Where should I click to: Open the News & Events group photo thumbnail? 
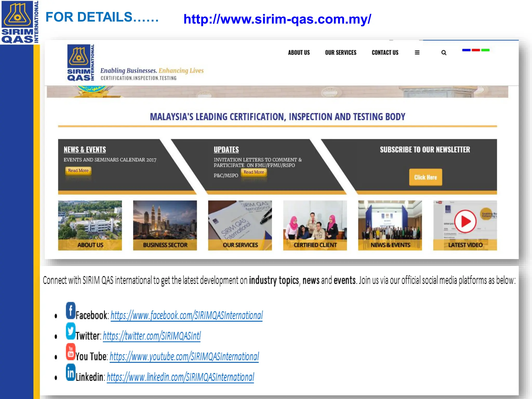(390, 225)
